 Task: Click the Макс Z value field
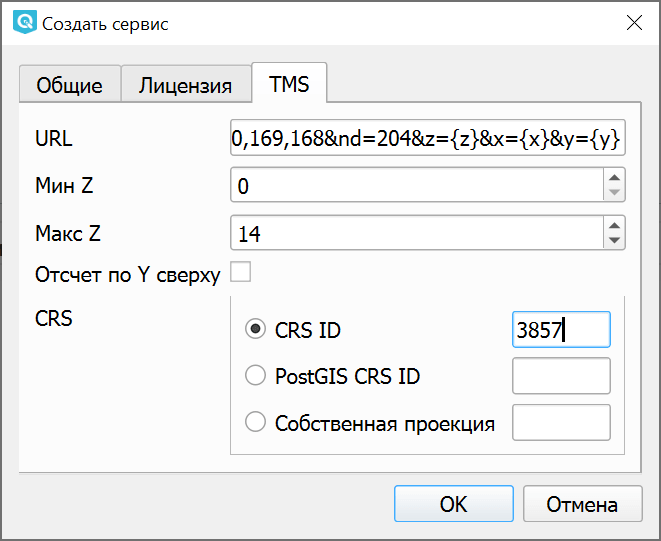(x=415, y=233)
